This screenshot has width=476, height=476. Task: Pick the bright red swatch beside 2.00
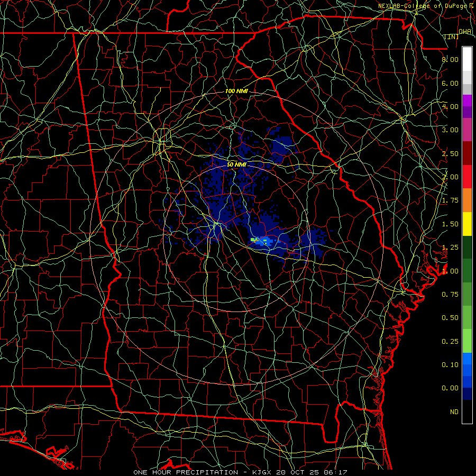tap(467, 177)
